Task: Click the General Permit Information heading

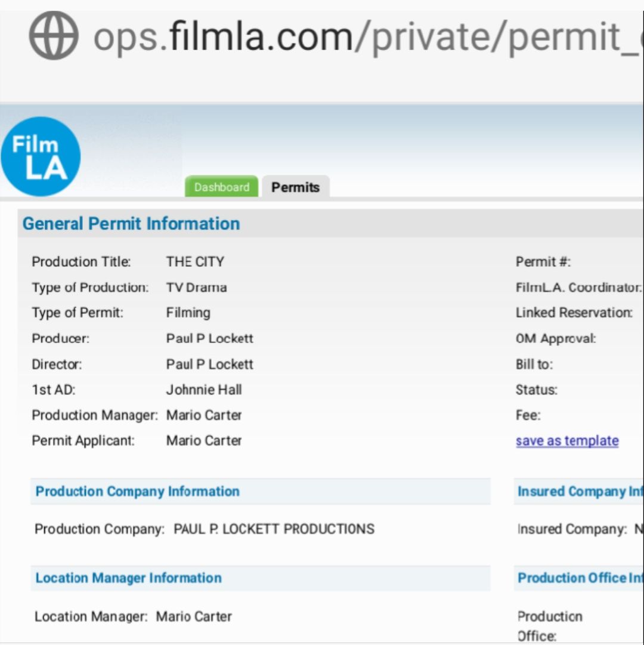Action: pyautogui.click(x=131, y=224)
